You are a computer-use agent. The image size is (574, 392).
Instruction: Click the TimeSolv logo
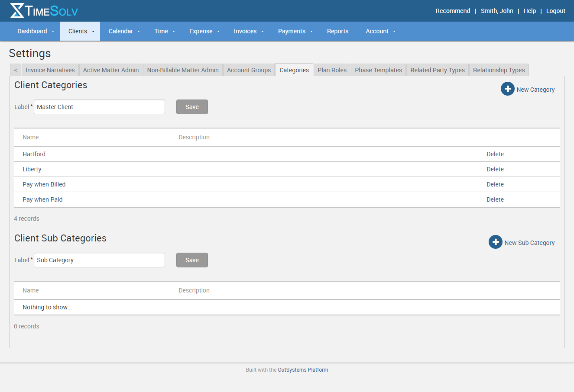click(x=43, y=10)
